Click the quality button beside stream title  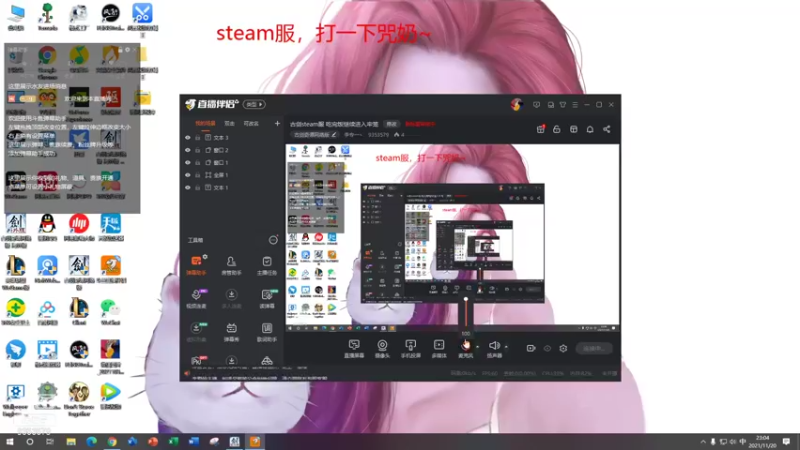point(391,124)
